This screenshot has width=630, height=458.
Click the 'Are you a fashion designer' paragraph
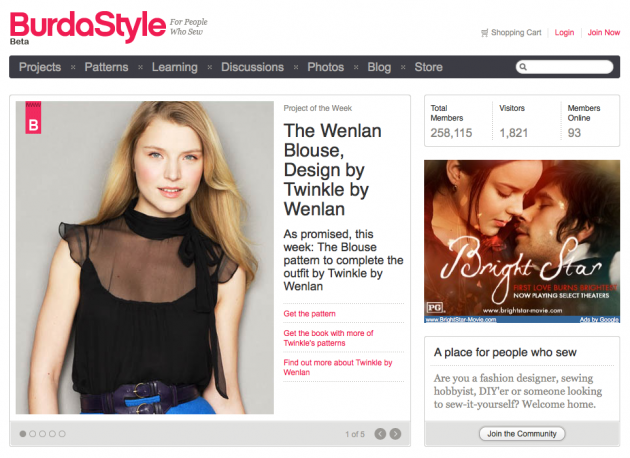pyautogui.click(x=518, y=391)
